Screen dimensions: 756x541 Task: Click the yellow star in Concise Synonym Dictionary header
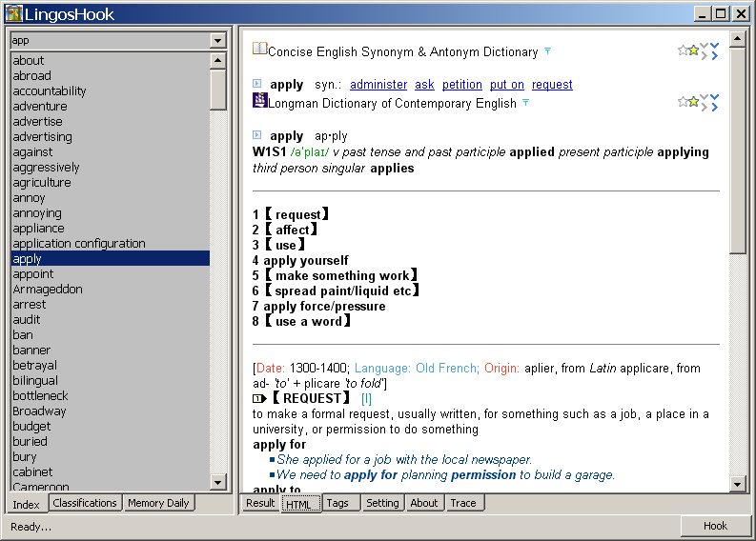pyautogui.click(x=693, y=50)
